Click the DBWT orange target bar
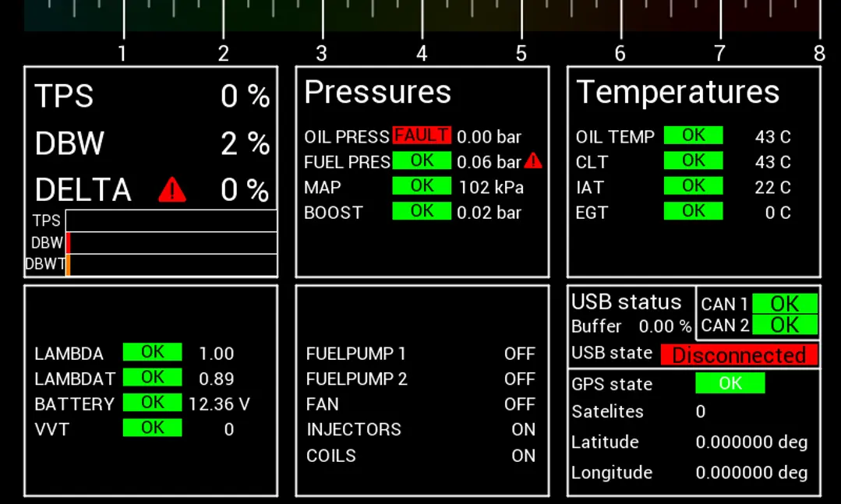This screenshot has height=504, width=841. pos(68,265)
